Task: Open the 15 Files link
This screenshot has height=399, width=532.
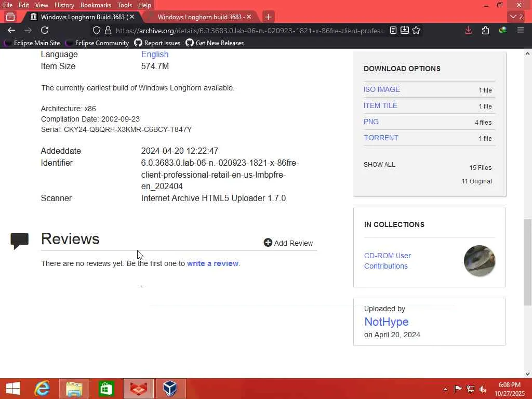Action: tap(481, 168)
